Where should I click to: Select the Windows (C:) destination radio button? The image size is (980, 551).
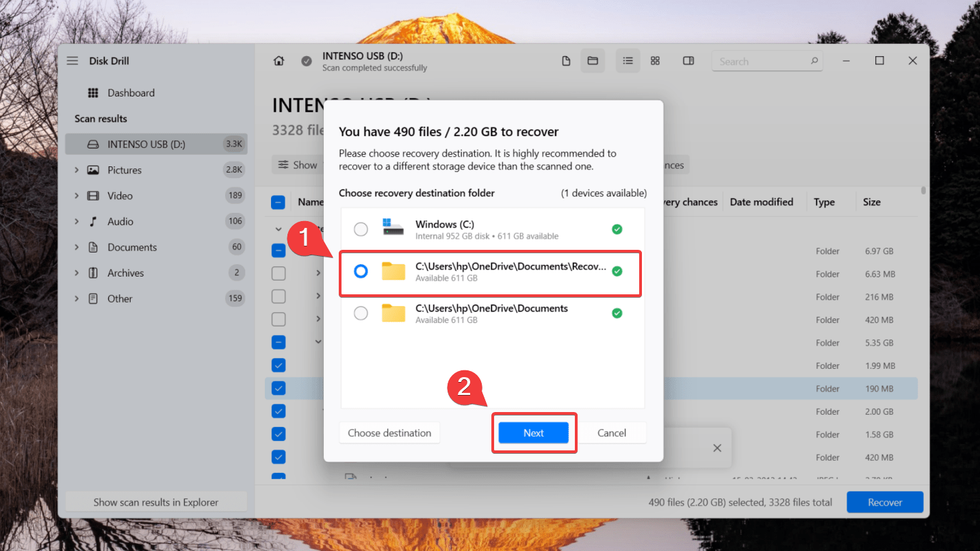click(x=361, y=229)
